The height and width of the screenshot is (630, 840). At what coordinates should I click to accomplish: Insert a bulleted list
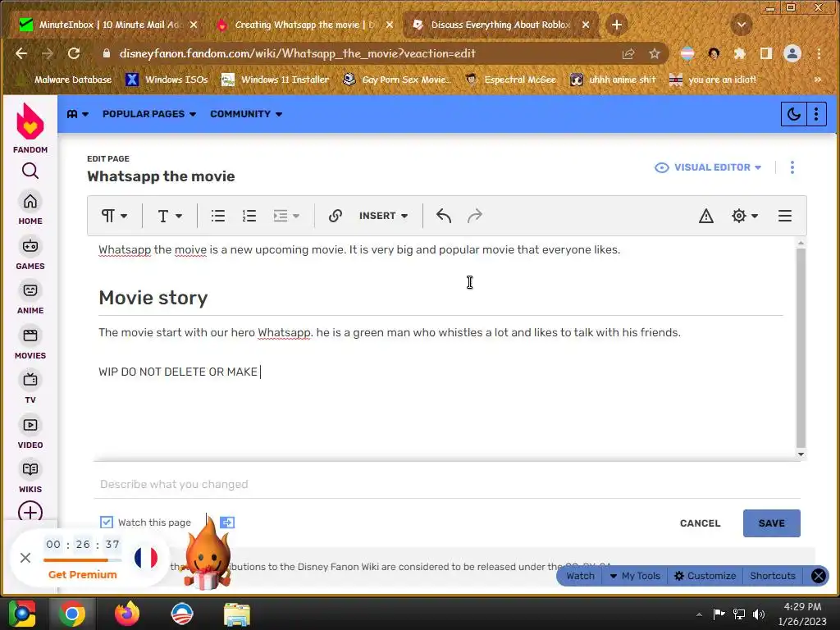pos(218,216)
